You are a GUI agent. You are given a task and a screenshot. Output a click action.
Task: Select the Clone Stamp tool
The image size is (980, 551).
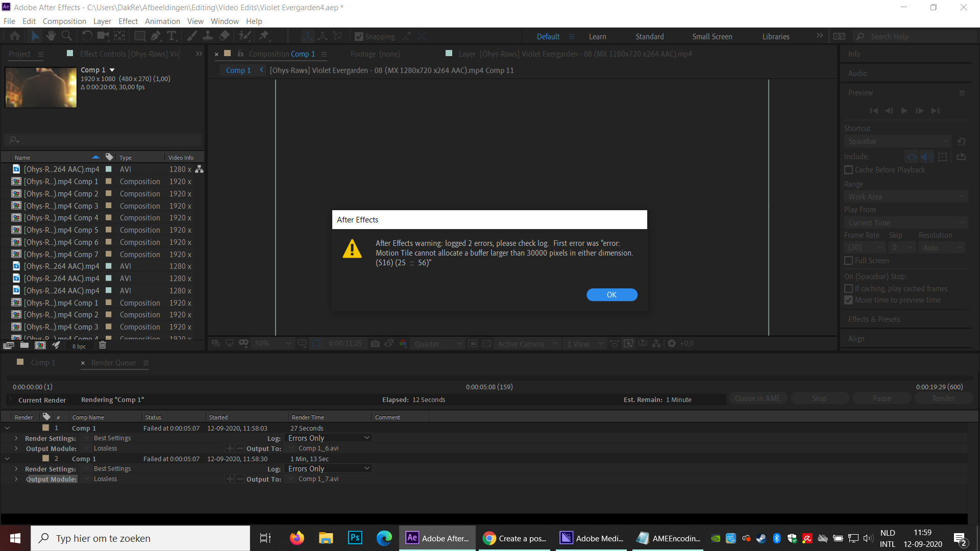coord(207,36)
